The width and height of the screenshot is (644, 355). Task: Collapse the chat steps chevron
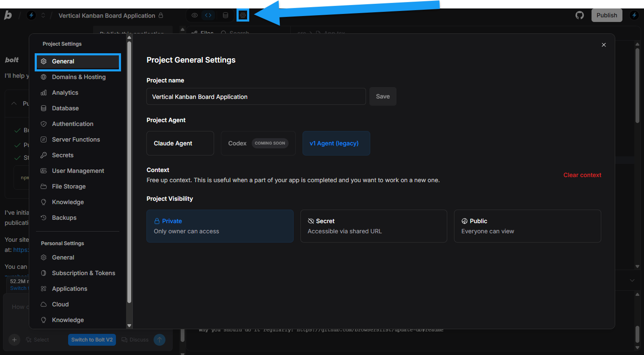pos(14,104)
